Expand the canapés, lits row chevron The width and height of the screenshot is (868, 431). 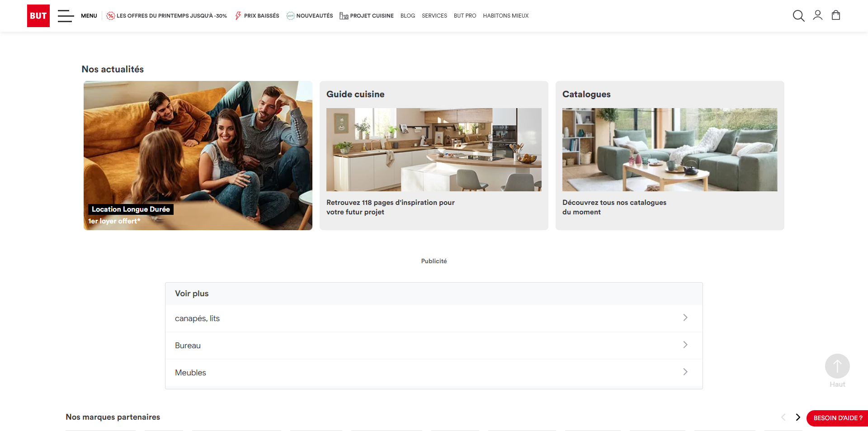click(x=685, y=317)
